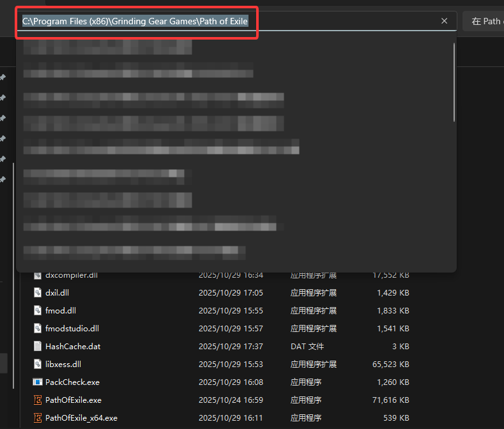Select the dxcompiler.dll file name
This screenshot has width=504, height=429.
(x=72, y=275)
